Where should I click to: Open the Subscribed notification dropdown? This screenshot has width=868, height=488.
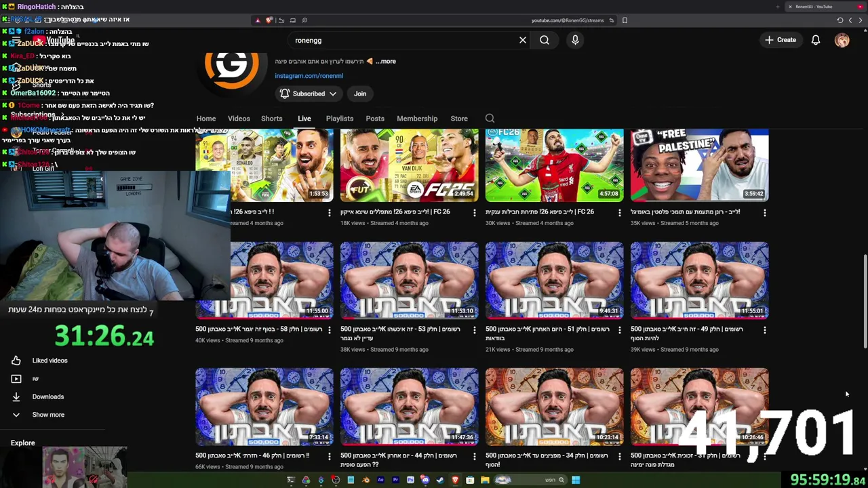tap(309, 94)
